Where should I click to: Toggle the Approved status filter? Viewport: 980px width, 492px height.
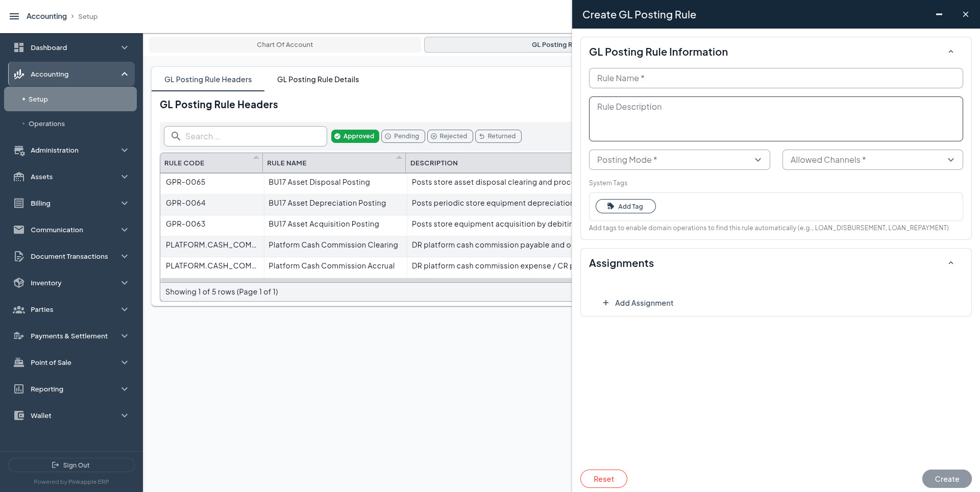tap(355, 136)
